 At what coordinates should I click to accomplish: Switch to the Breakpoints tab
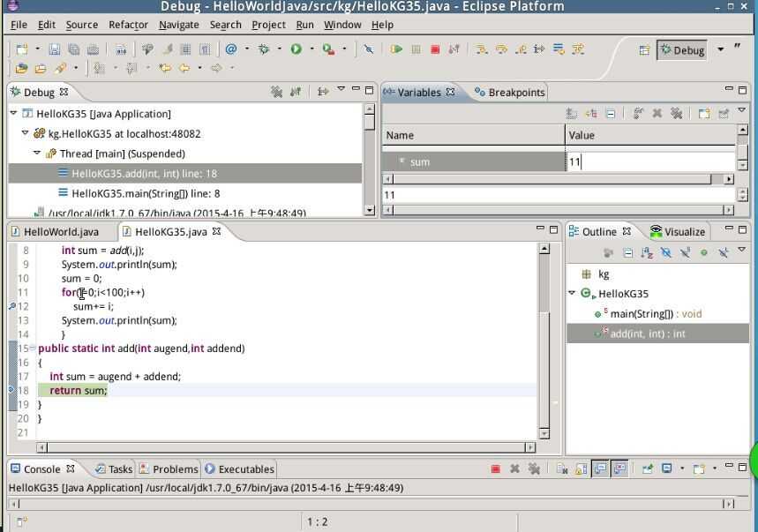click(x=510, y=93)
